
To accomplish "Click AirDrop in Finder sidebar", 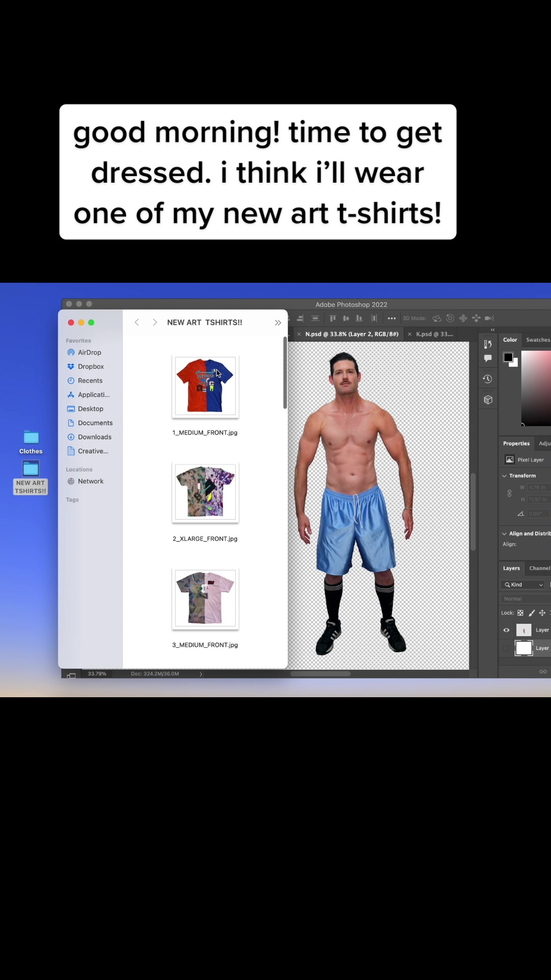I will 90,353.
